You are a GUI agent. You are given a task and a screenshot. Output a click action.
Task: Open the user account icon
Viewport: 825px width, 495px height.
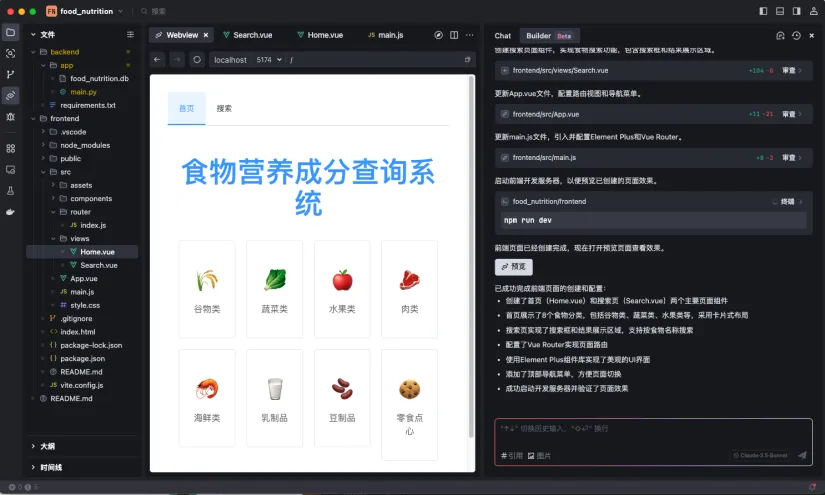click(x=813, y=11)
